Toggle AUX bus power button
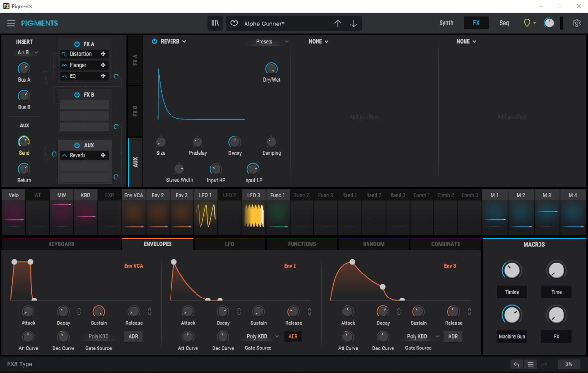 coord(77,145)
